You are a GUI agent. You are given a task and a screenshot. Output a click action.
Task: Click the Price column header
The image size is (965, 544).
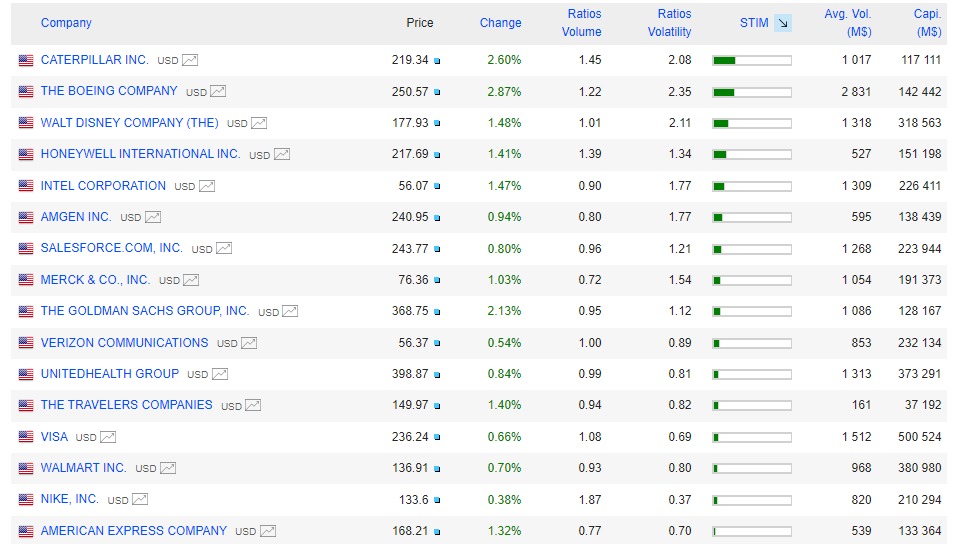click(x=420, y=23)
